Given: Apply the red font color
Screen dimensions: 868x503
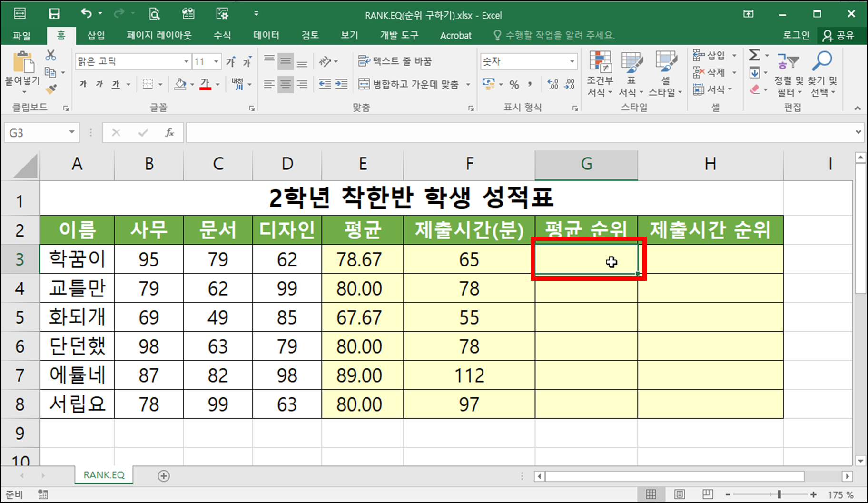Looking at the screenshot, I should (205, 84).
